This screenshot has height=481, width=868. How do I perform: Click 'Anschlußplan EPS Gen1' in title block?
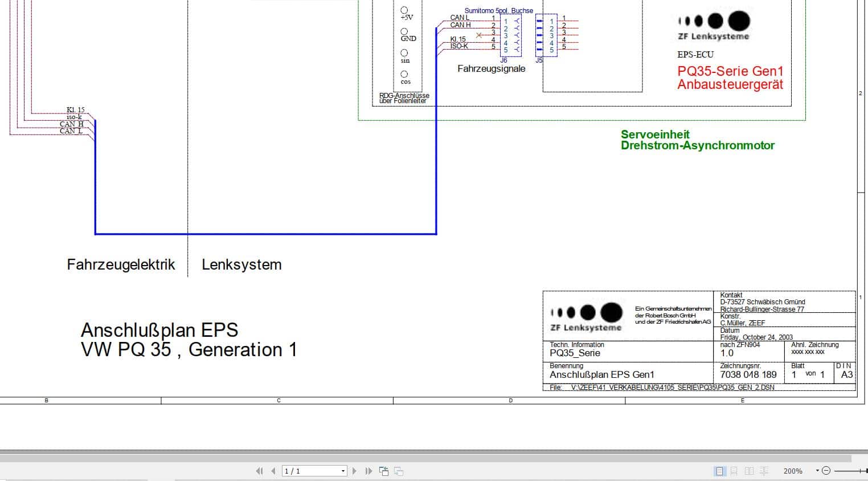click(602, 374)
